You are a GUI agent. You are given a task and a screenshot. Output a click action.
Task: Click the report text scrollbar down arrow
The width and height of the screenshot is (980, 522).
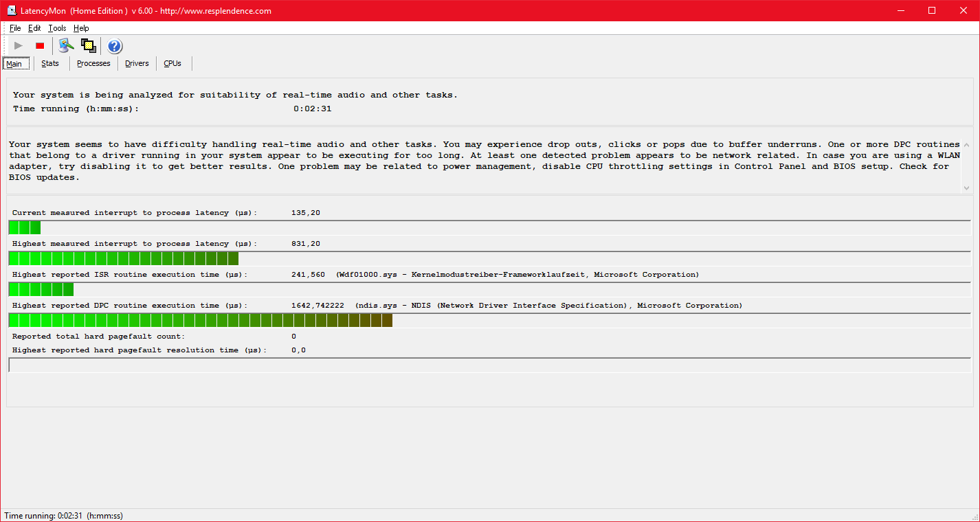click(966, 188)
